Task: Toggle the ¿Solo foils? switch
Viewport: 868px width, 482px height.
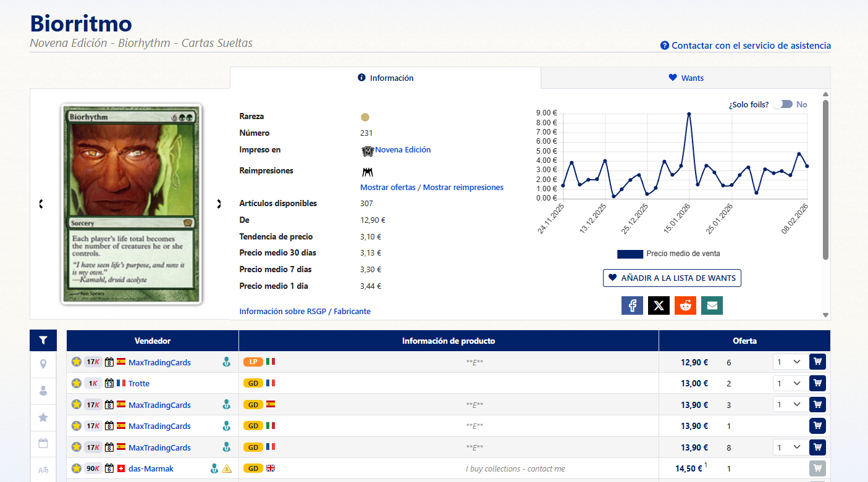Action: tap(783, 104)
